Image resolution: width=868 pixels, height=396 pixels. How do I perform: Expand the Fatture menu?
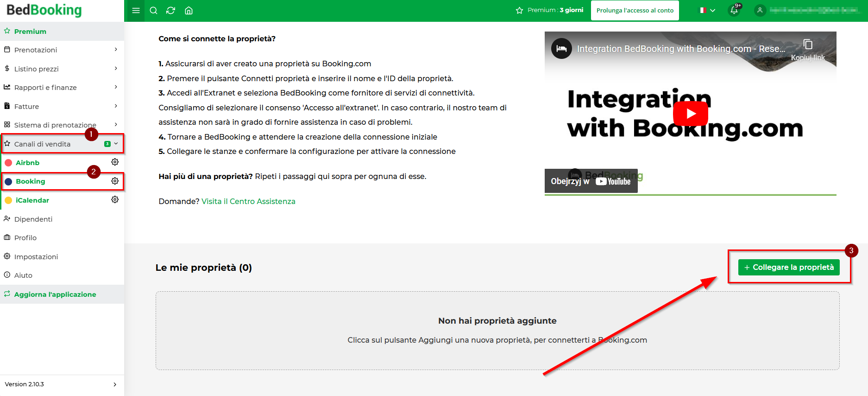point(62,106)
